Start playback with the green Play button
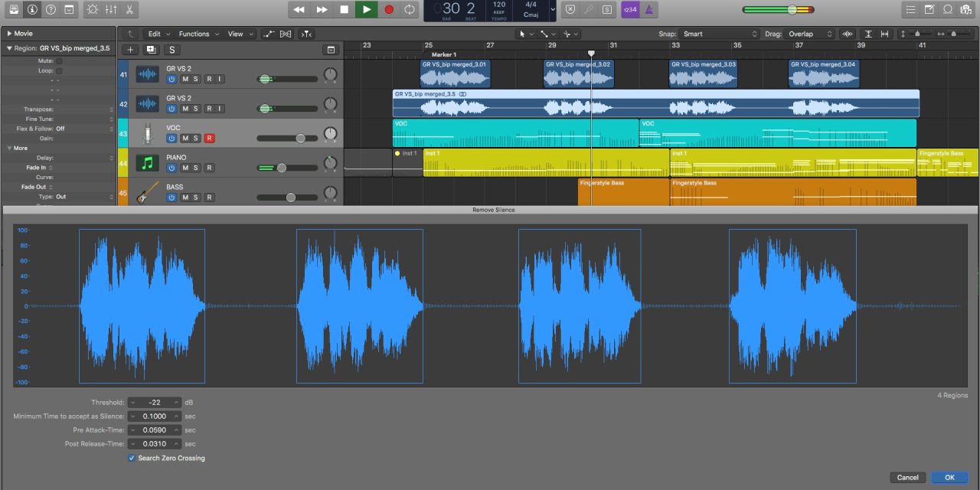 coord(366,9)
